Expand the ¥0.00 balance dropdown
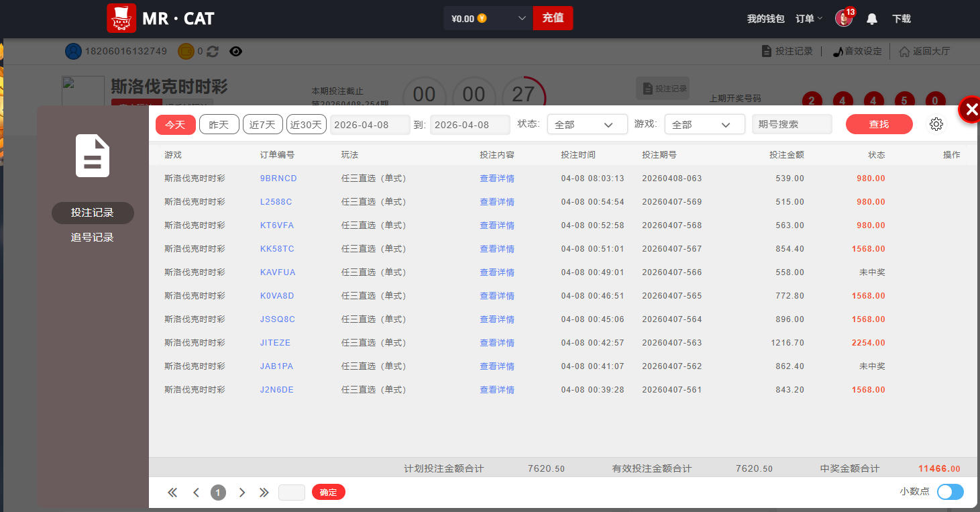980x512 pixels. (522, 19)
